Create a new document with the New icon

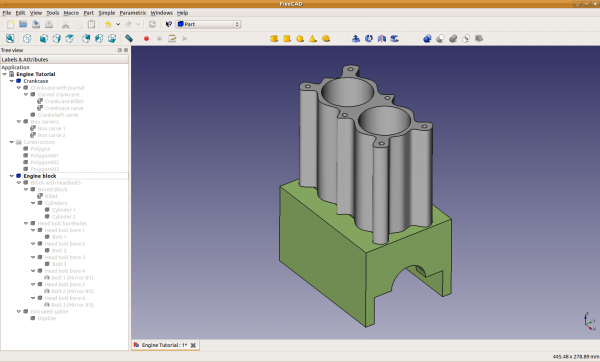(10, 24)
